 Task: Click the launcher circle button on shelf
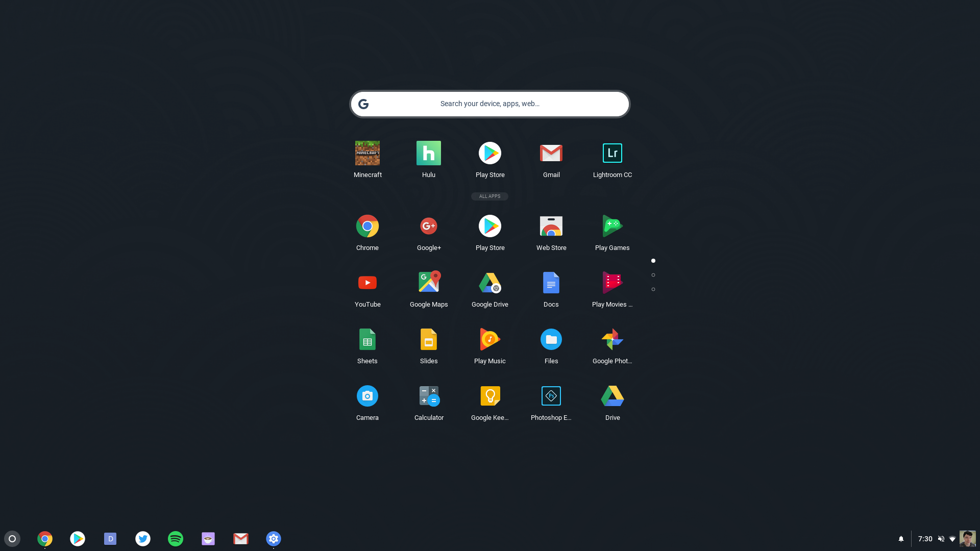coord(12,539)
